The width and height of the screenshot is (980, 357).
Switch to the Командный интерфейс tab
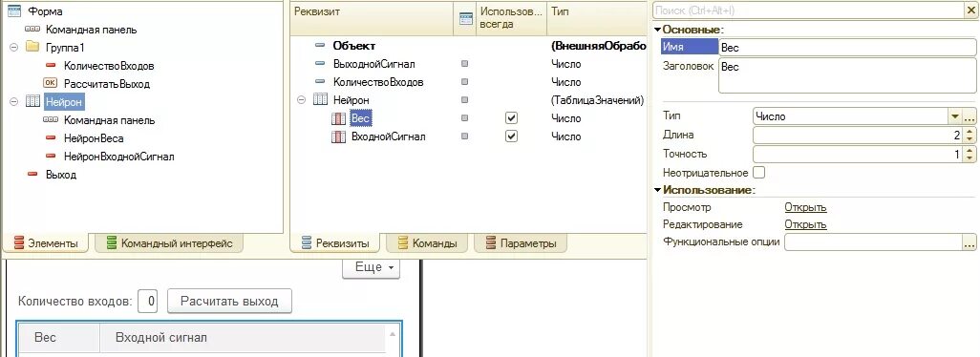(169, 243)
